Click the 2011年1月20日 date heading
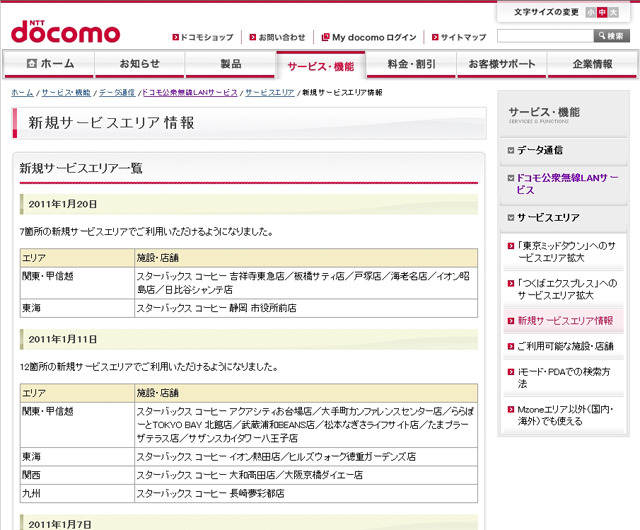Image resolution: width=640 pixels, height=530 pixels. (x=63, y=204)
